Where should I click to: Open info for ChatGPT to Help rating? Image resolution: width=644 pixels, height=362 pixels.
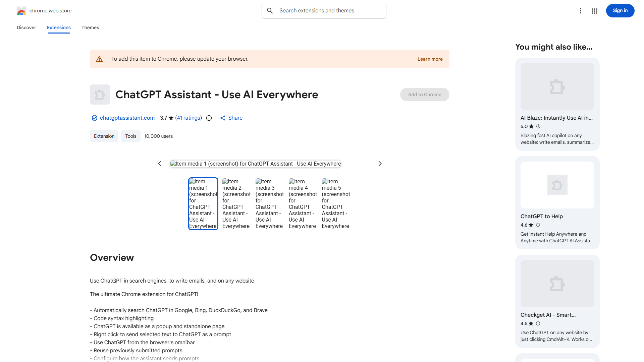pyautogui.click(x=538, y=225)
